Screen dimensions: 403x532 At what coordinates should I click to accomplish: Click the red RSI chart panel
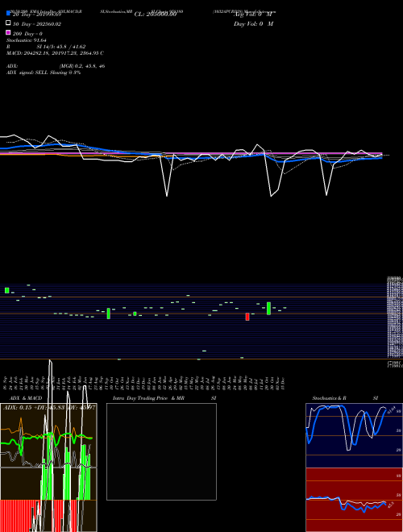[x=354, y=500]
